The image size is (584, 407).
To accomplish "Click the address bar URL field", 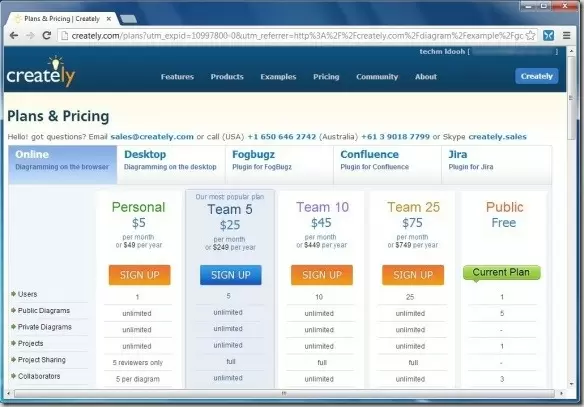I will [x=297, y=36].
